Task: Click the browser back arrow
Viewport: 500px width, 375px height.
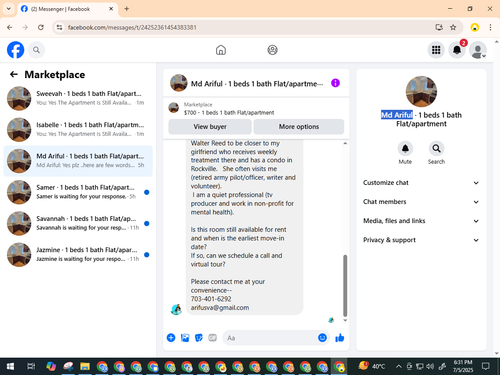Action: pos(10,27)
